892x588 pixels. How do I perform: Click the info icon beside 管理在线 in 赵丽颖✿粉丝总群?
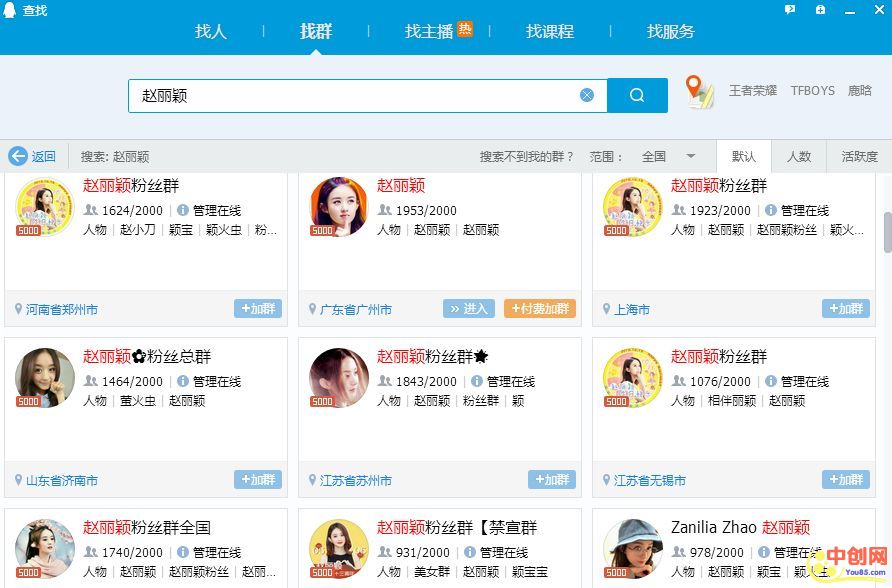click(183, 381)
